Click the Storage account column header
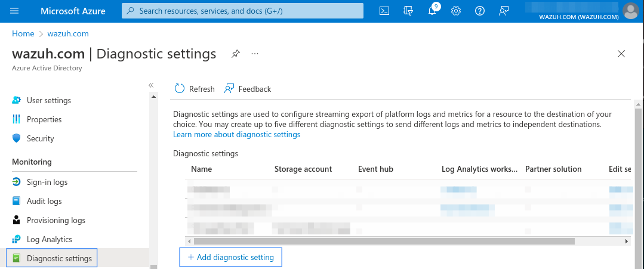Image resolution: width=644 pixels, height=269 pixels. pos(303,169)
